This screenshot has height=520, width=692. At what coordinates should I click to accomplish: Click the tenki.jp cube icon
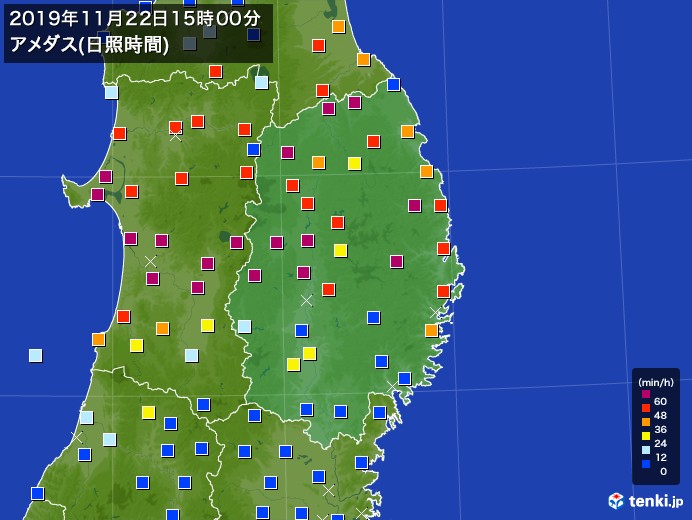coord(616,501)
